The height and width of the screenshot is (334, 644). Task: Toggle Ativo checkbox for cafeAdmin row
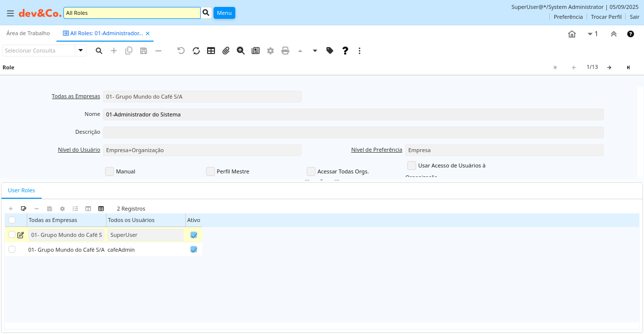194,249
